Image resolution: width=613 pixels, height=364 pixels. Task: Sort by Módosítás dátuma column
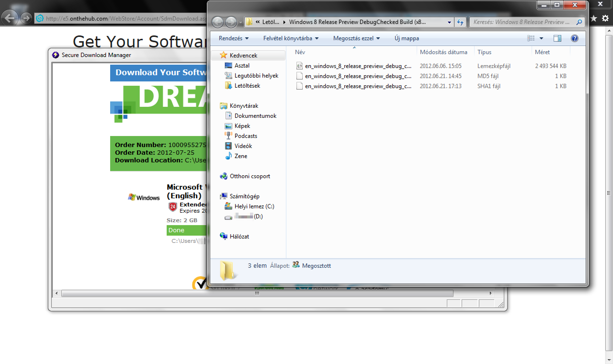[x=445, y=52]
